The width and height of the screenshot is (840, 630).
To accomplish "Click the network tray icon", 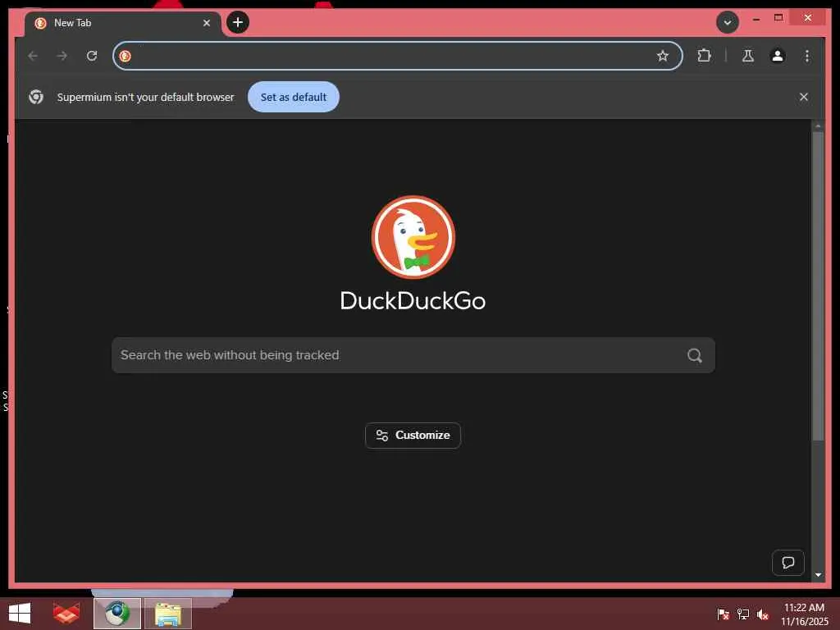I will 743,614.
